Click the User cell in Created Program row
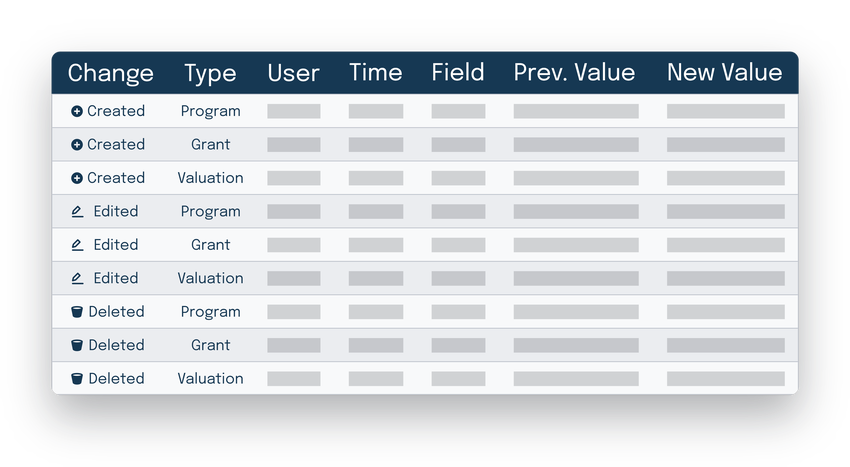The width and height of the screenshot is (850, 467). (x=294, y=112)
